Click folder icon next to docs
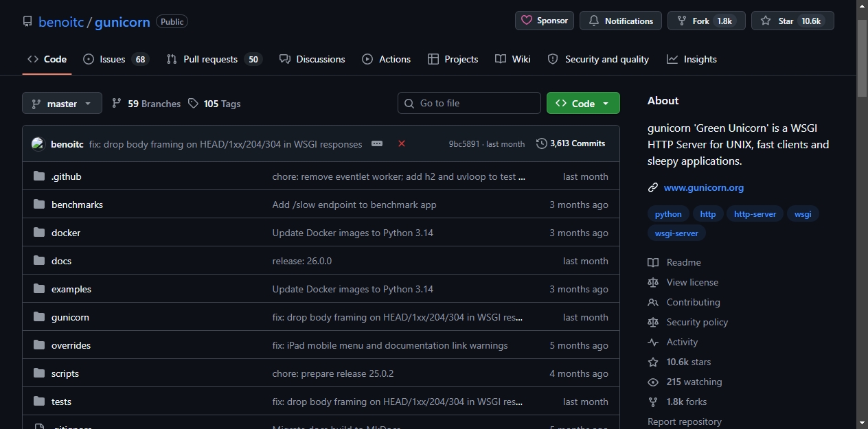This screenshot has height=429, width=868. click(39, 261)
